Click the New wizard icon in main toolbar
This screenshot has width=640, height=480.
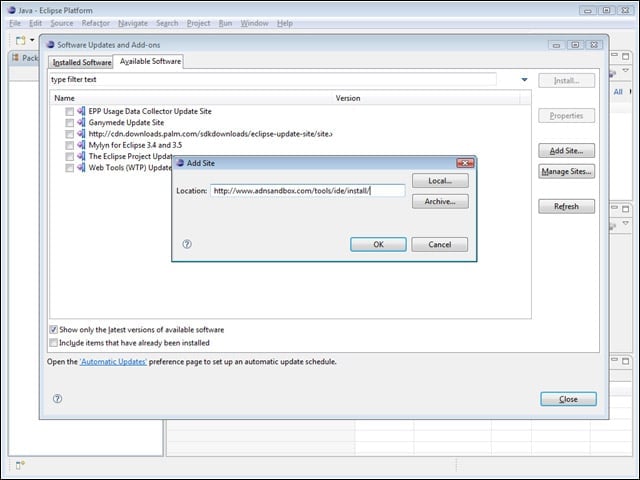tap(20, 40)
